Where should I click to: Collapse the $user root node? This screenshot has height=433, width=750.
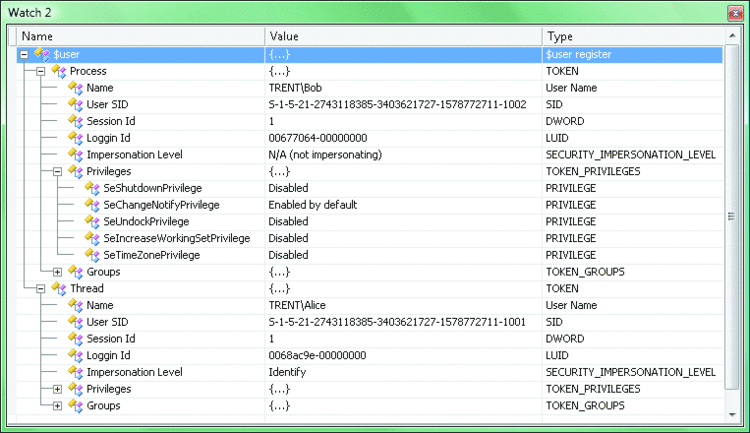[x=24, y=55]
